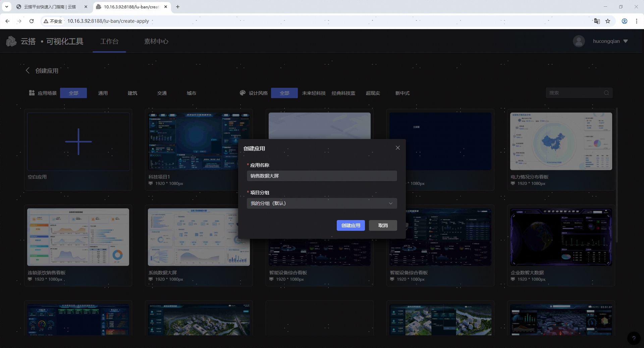
Task: Click the 云搭 logo icon
Action: (x=11, y=41)
